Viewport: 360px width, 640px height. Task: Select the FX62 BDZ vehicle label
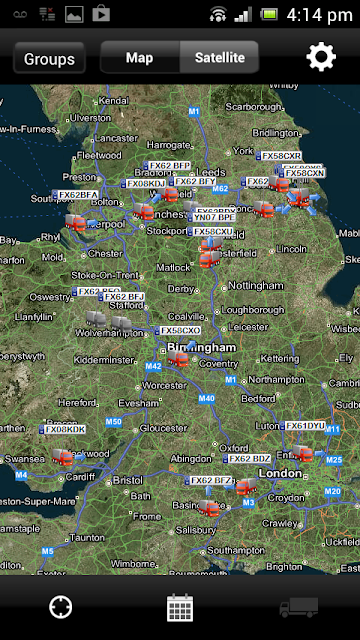point(247,458)
